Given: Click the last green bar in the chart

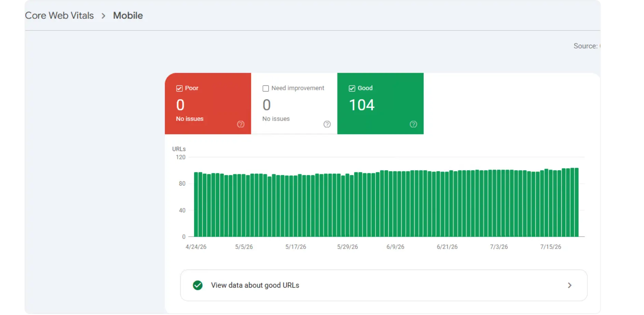Looking at the screenshot, I should tap(577, 202).
